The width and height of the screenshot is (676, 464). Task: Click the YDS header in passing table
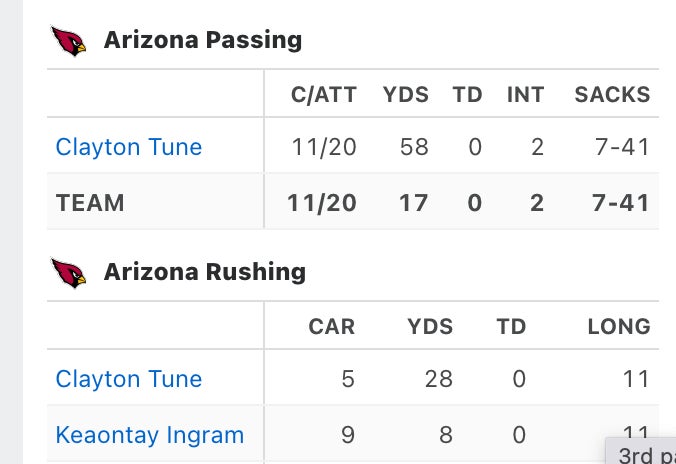405,95
